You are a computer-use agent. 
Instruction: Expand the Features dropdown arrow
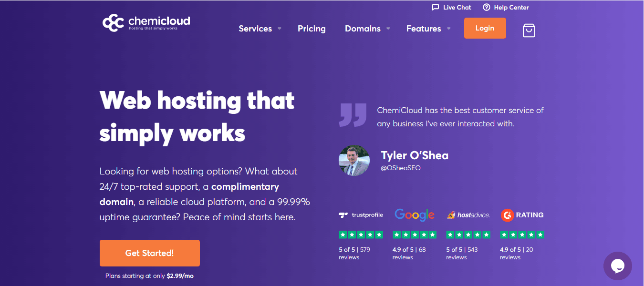(449, 29)
